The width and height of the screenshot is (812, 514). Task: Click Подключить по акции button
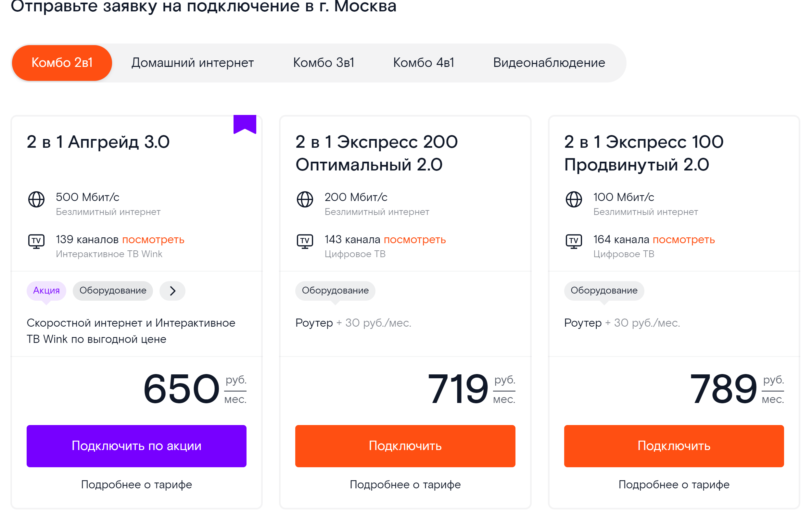coord(136,446)
